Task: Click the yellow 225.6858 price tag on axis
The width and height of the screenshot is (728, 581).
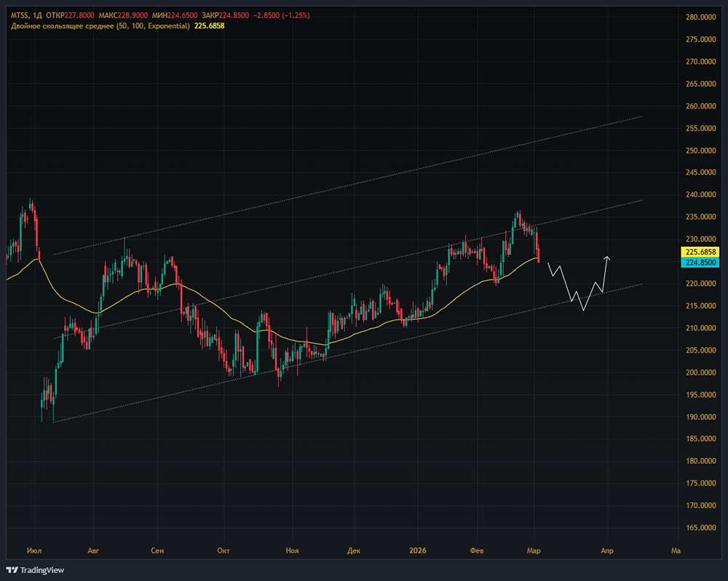Action: click(700, 252)
